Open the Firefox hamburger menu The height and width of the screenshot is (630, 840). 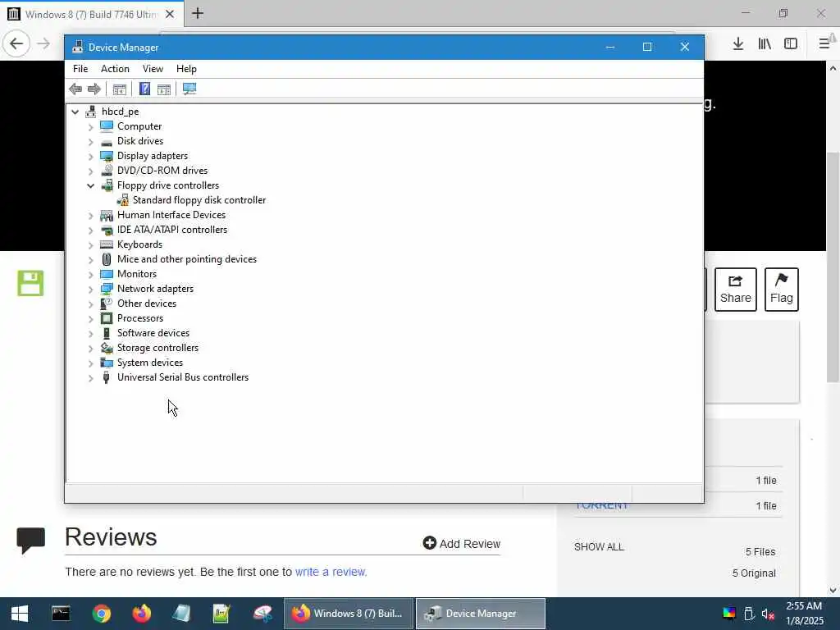824,44
